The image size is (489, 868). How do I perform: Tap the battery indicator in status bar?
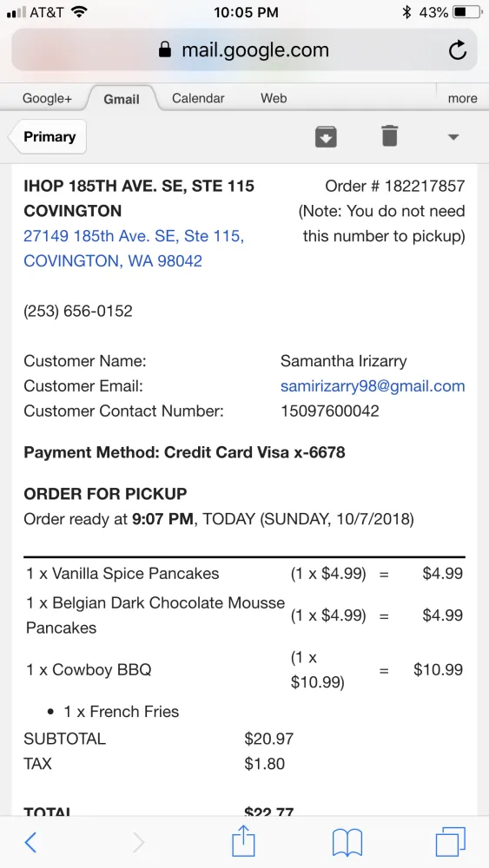[x=467, y=12]
